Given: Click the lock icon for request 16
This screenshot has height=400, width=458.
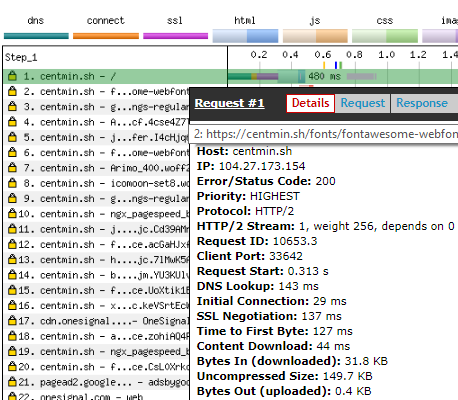Looking at the screenshot, I should coord(12,306).
